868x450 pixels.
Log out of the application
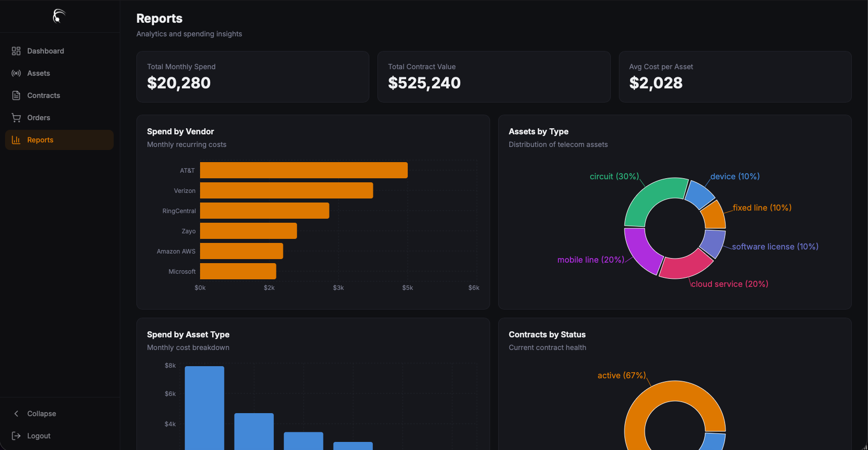tap(59, 436)
